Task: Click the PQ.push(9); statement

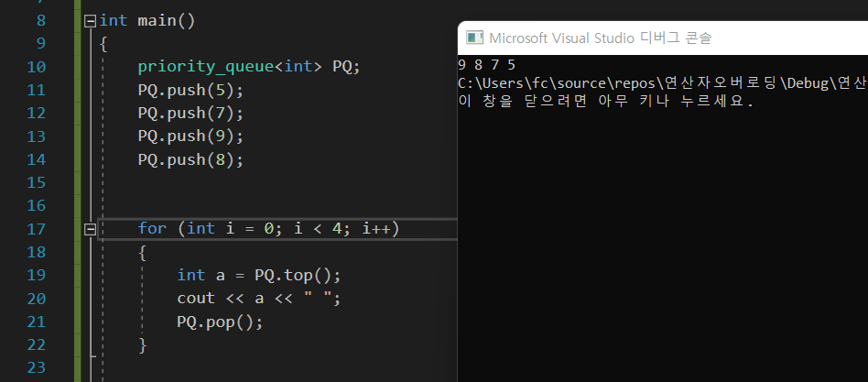Action: pyautogui.click(x=190, y=136)
